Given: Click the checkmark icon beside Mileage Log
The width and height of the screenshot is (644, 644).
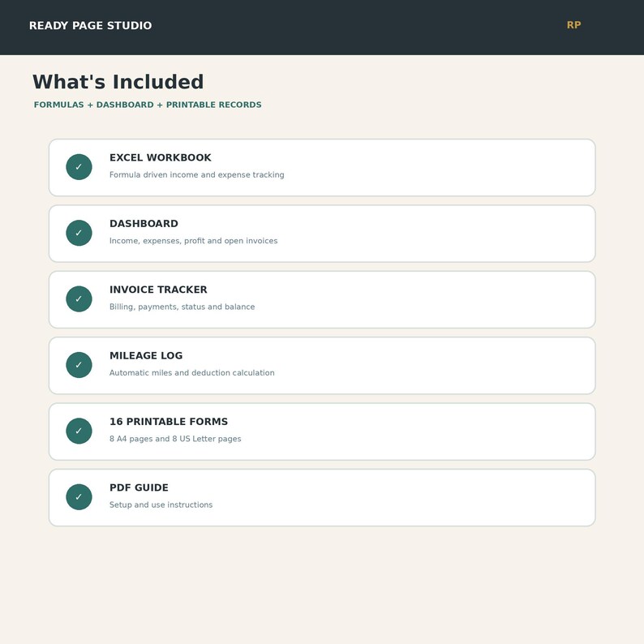Looking at the screenshot, I should (79, 365).
